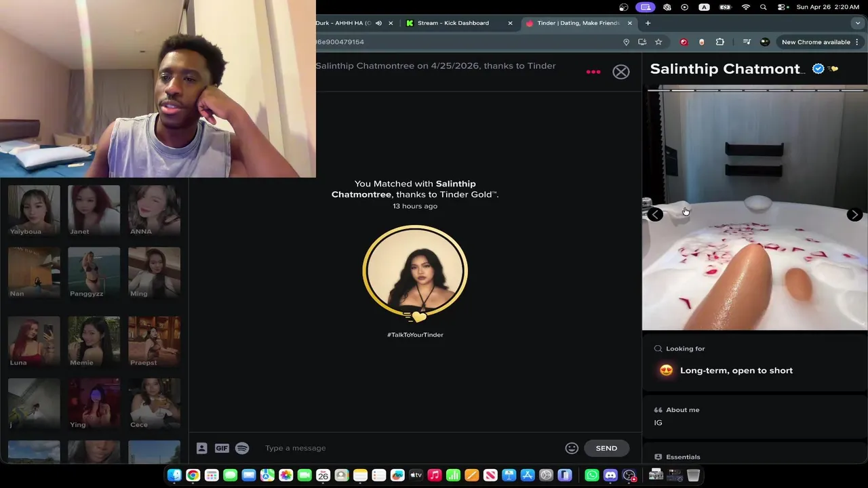
Task: Open Apple TV from the Dock
Action: pyautogui.click(x=416, y=475)
